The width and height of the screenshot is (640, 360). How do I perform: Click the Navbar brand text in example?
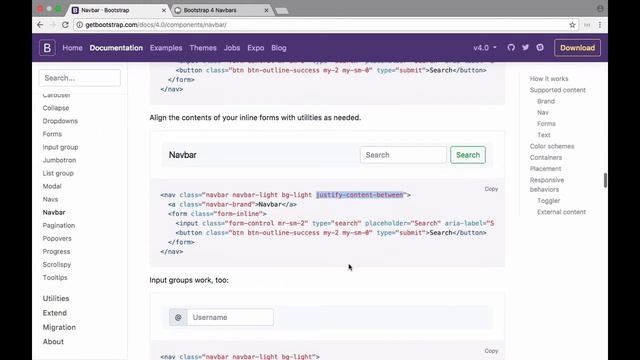[x=182, y=155]
